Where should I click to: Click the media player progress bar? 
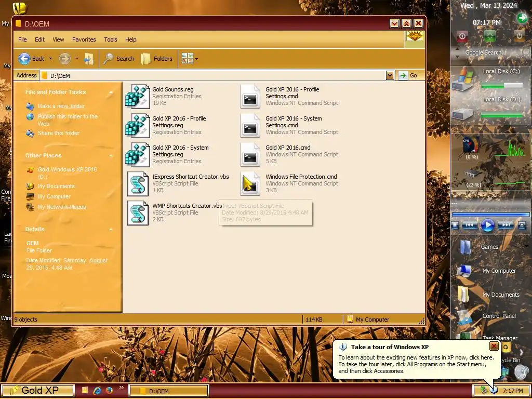pos(490,215)
